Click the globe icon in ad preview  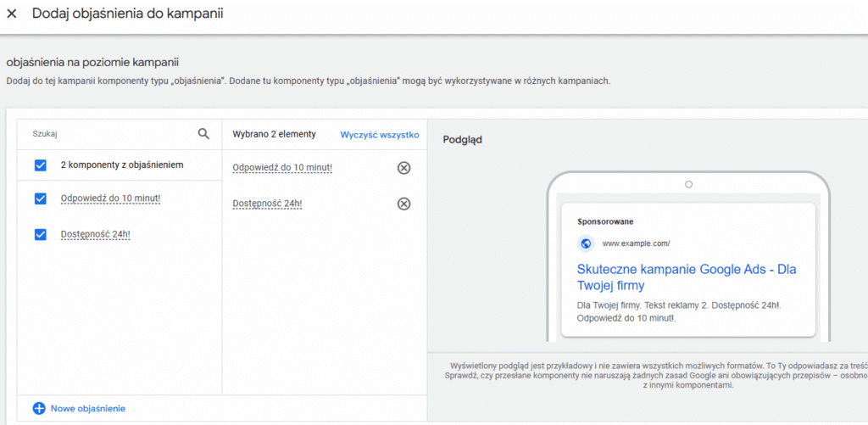(586, 243)
